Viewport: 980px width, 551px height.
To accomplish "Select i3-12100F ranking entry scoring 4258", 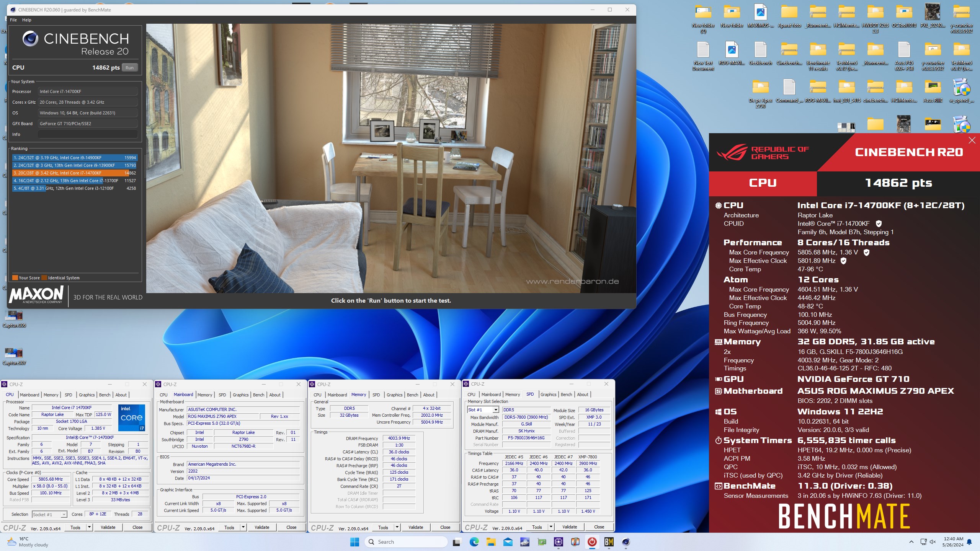I will pos(75,188).
